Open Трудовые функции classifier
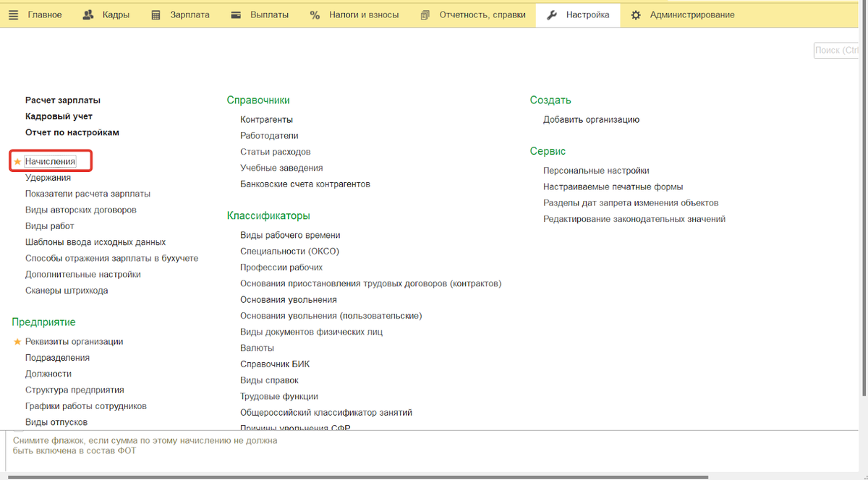Screen dimensions: 868x480 (279, 397)
